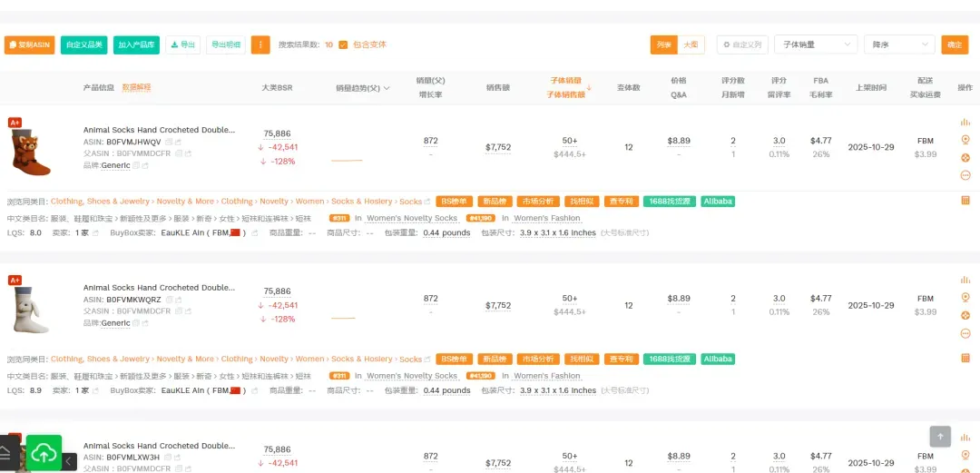Image resolution: width=980 pixels, height=473 pixels.
Task: Click 复制ASIN button
Action: 29,44
